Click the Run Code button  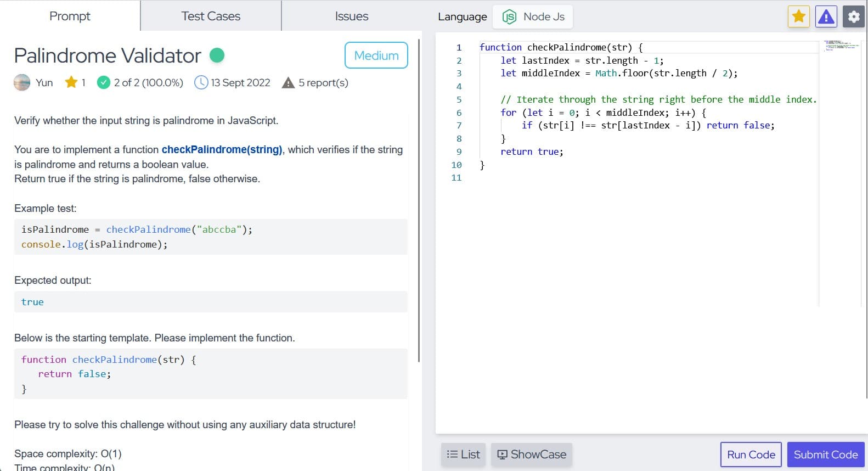point(751,455)
